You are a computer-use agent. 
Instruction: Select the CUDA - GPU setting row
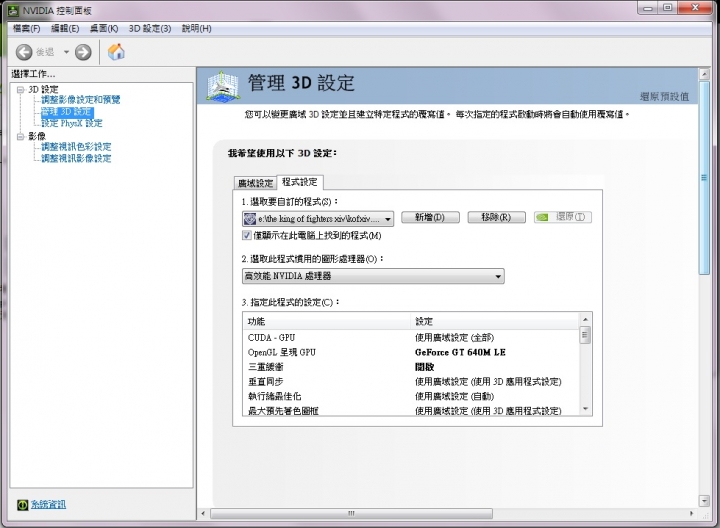tap(411, 338)
